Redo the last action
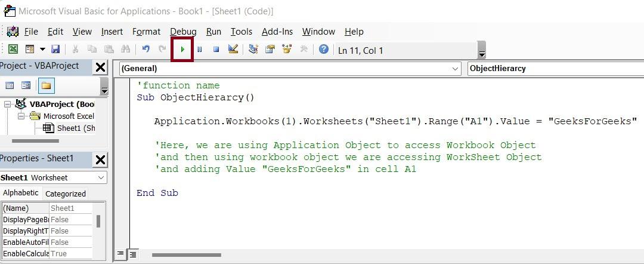This screenshot has height=264, width=644. [162, 50]
